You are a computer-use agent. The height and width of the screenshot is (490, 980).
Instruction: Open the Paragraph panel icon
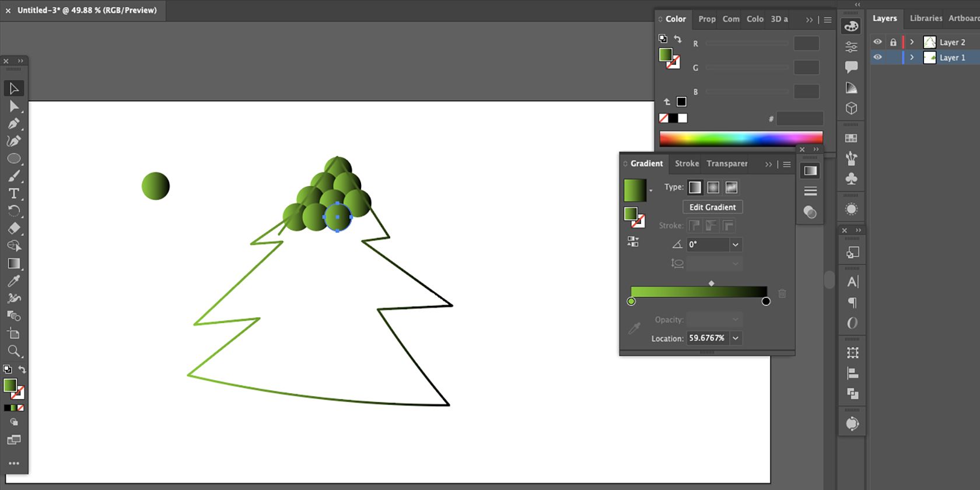point(853,302)
